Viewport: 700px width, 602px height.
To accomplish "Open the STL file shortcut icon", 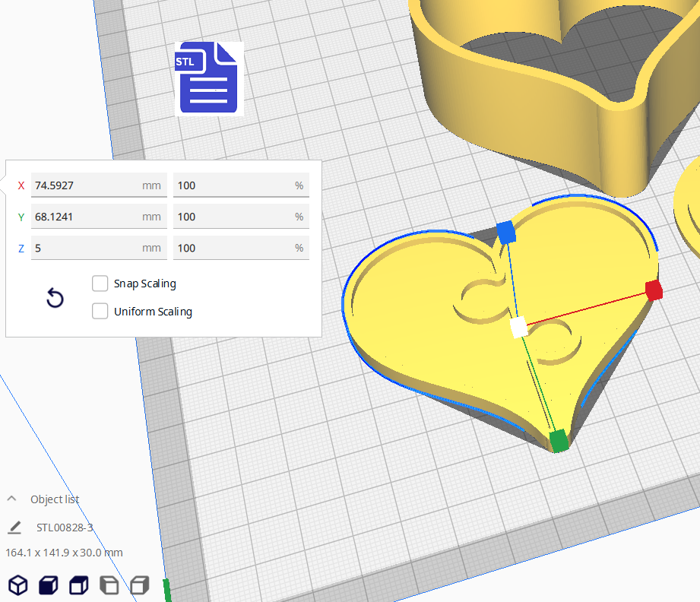I will click(208, 78).
